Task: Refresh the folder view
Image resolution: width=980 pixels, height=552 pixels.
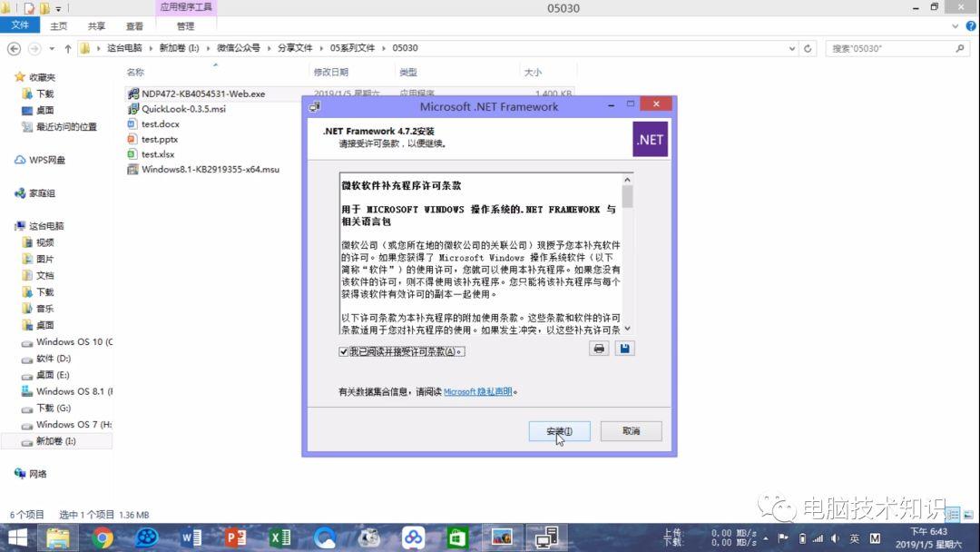Action: coord(808,48)
